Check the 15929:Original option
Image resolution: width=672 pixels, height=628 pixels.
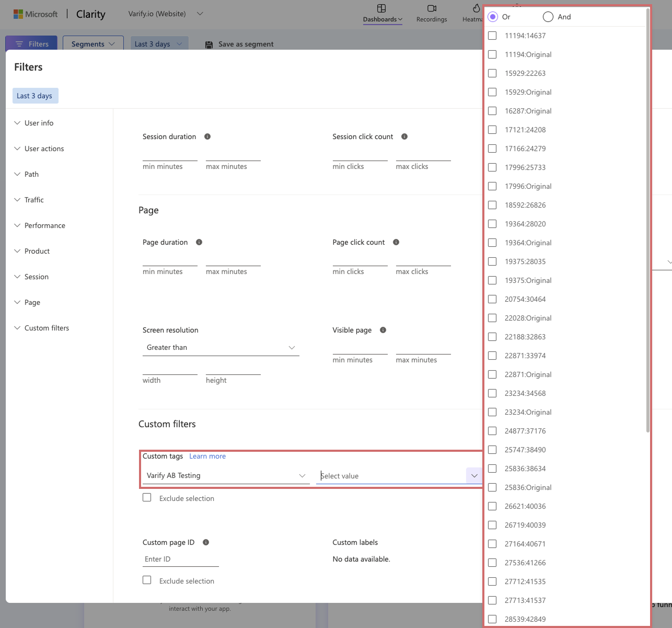click(x=492, y=92)
